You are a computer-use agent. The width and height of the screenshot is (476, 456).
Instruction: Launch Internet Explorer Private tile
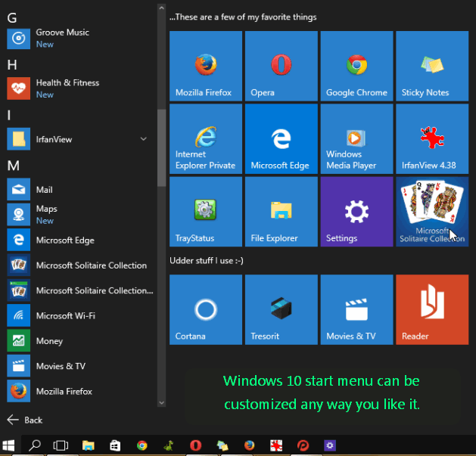click(x=206, y=139)
